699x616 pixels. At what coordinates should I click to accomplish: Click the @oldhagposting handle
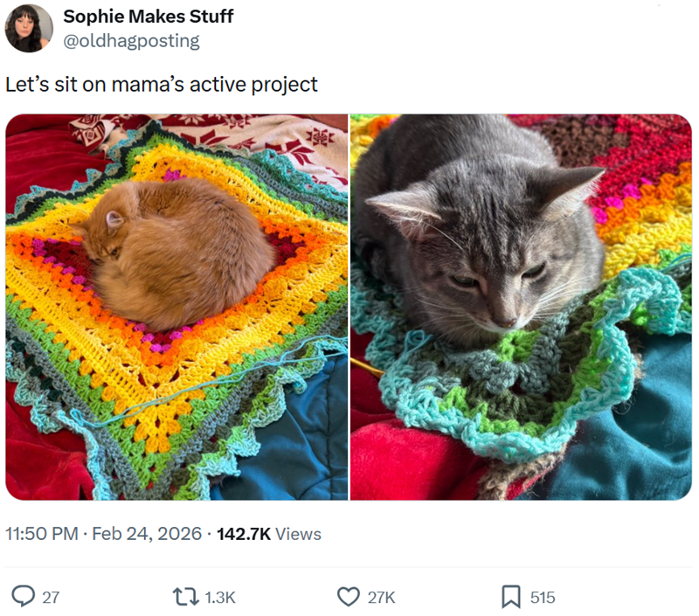click(129, 38)
